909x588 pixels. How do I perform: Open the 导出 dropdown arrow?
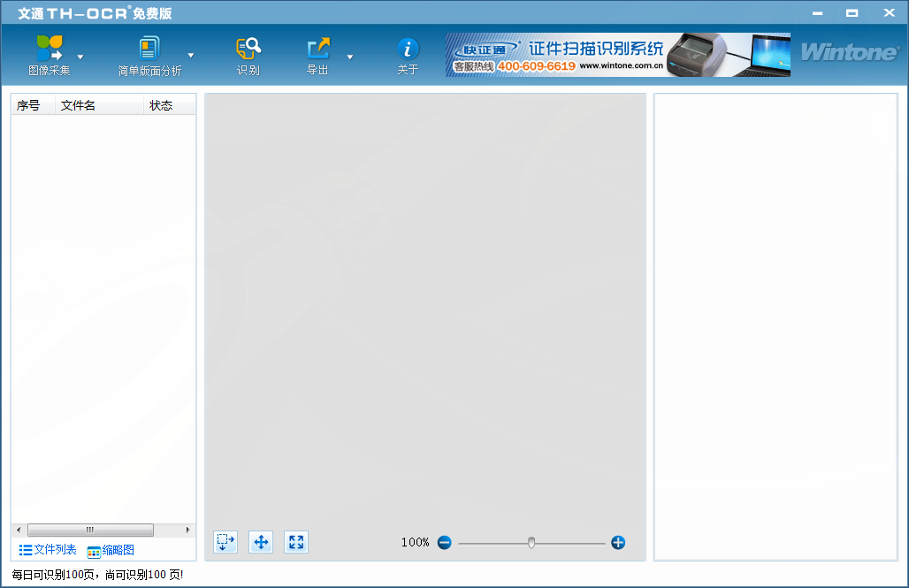pos(349,57)
